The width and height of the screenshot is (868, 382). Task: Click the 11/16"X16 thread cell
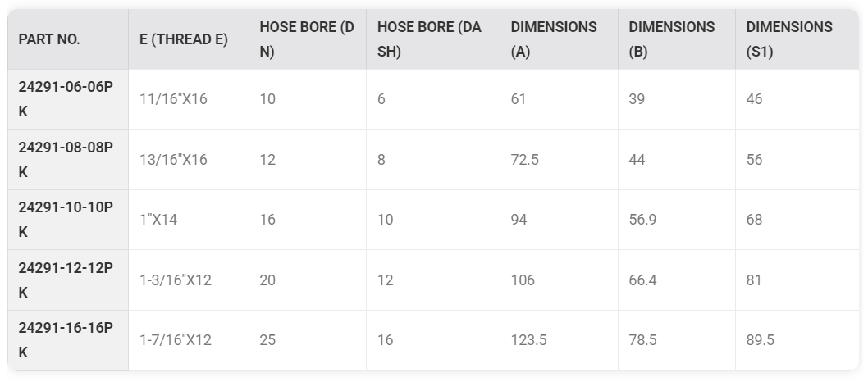tap(173, 99)
